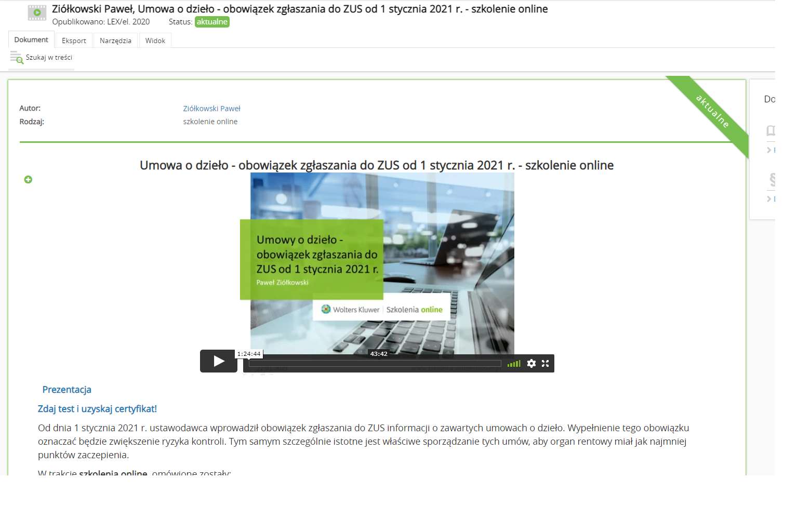Click the video film icon beside title
This screenshot has width=798, height=532.
pyautogui.click(x=37, y=13)
